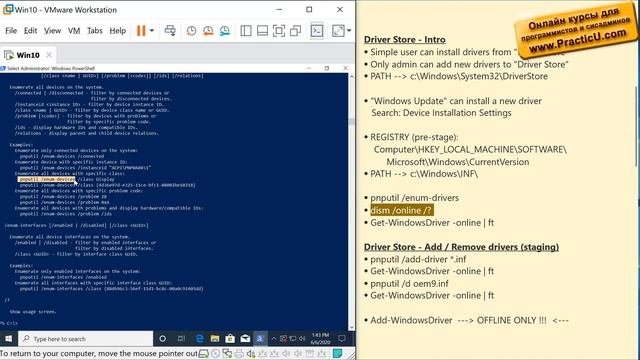
Task: Open the Action Center notifications icon
Action: pos(342,338)
